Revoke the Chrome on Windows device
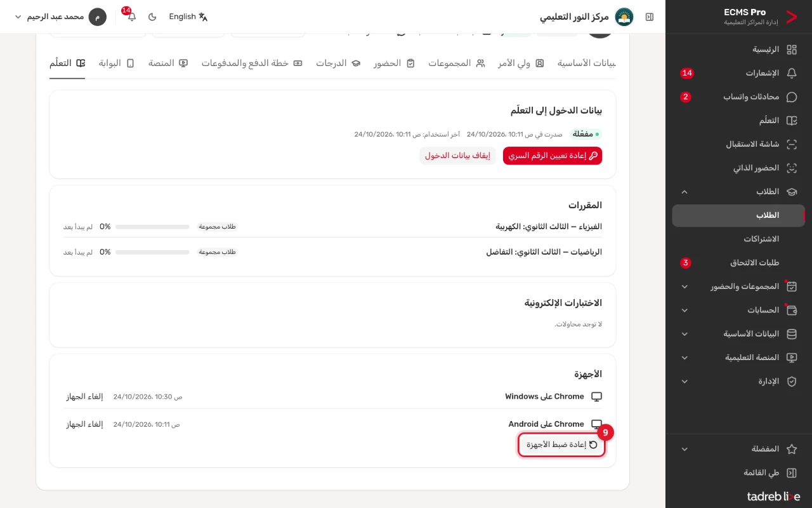Viewport: 812px width, 508px height. (x=84, y=397)
